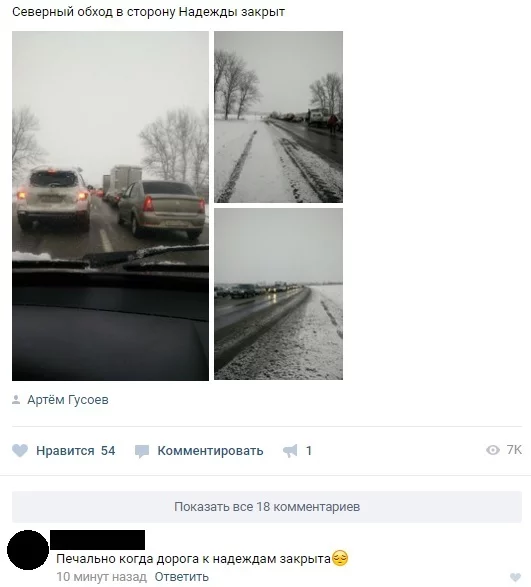Viewport: 531px width, 587px height.
Task: Like the comment with small heart icon
Action: click(516, 577)
